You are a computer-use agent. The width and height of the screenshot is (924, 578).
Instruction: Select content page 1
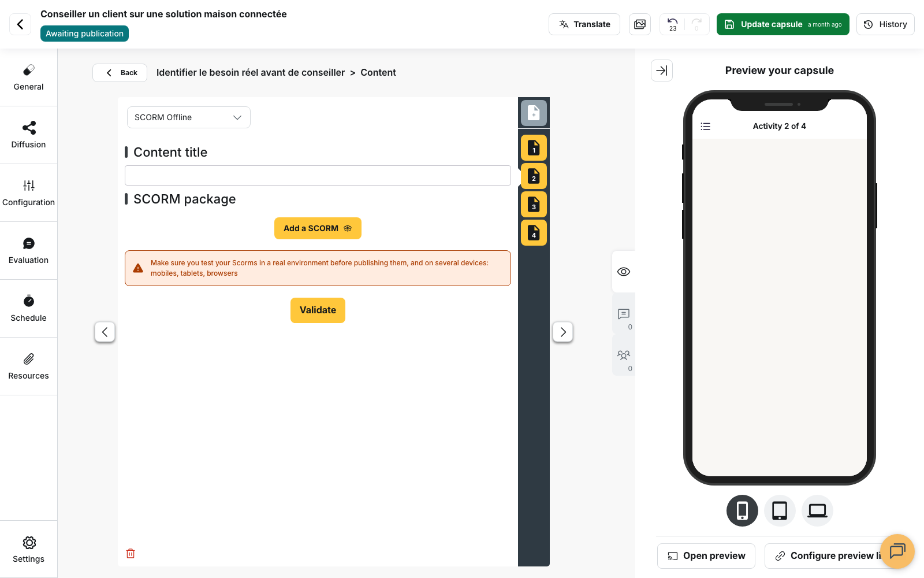534,148
